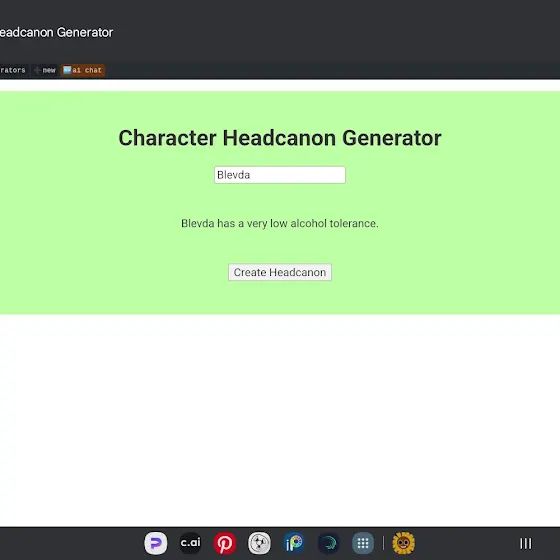Launch the c.ai app icon

click(x=190, y=543)
